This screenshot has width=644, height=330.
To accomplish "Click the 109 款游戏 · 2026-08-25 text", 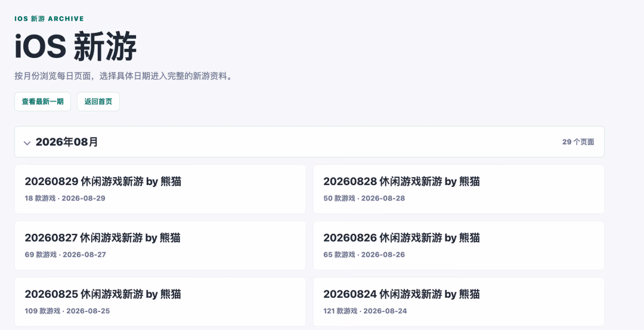I will coord(67,311).
